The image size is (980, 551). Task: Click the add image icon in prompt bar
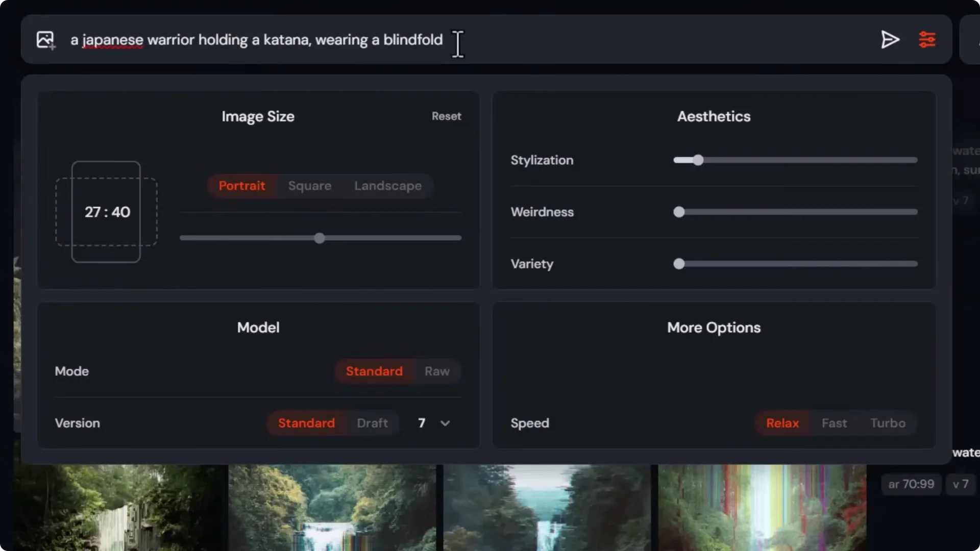(x=45, y=40)
